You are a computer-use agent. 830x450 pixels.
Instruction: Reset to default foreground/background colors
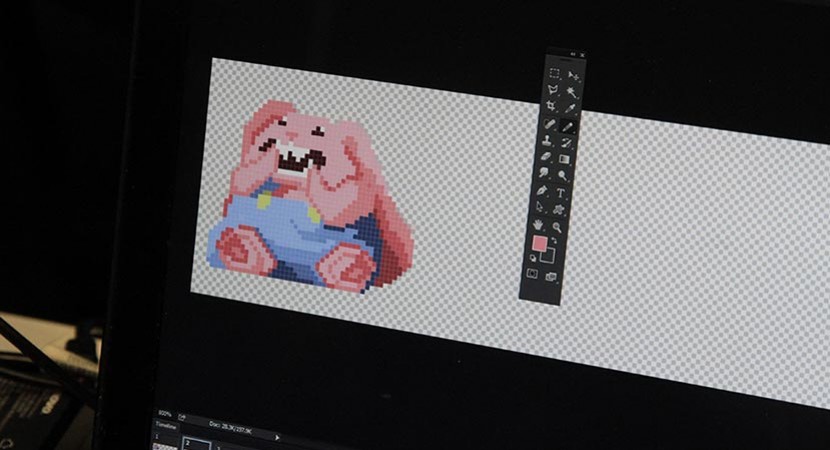pyautogui.click(x=533, y=258)
